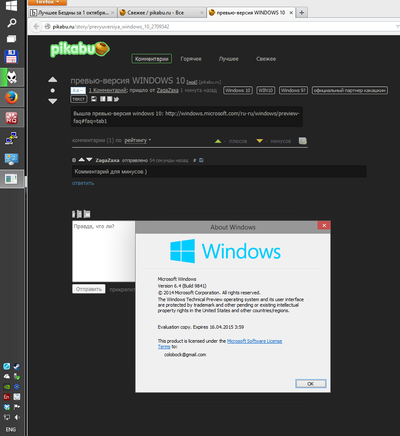Go back with the browser back arrow

click(36, 26)
